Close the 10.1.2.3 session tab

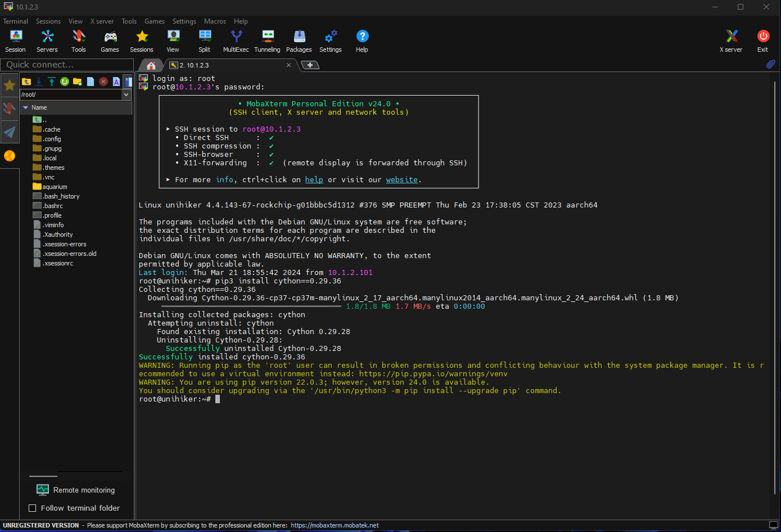tap(289, 65)
